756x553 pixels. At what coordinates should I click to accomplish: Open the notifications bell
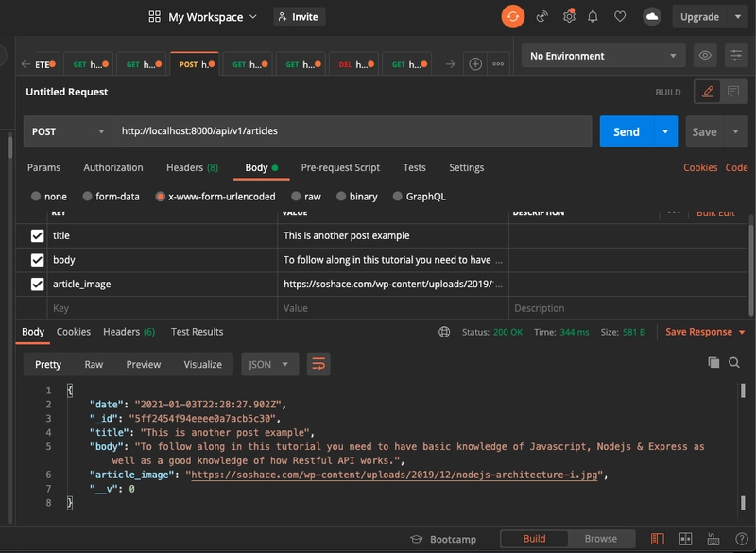(x=593, y=17)
